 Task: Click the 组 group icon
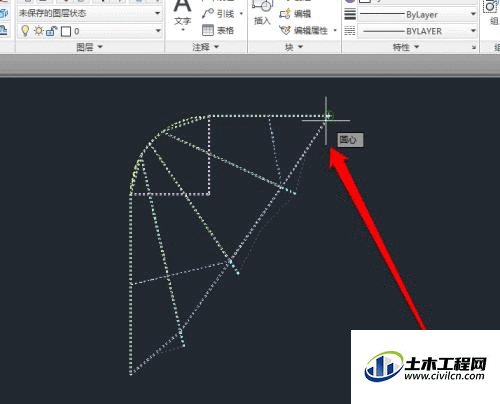(x=492, y=7)
